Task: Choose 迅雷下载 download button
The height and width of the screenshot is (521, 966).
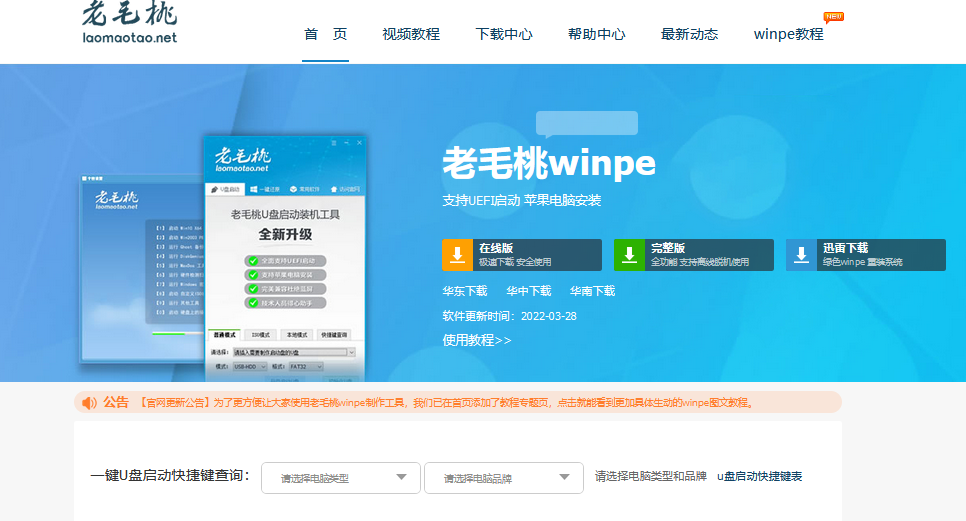Action: (866, 255)
